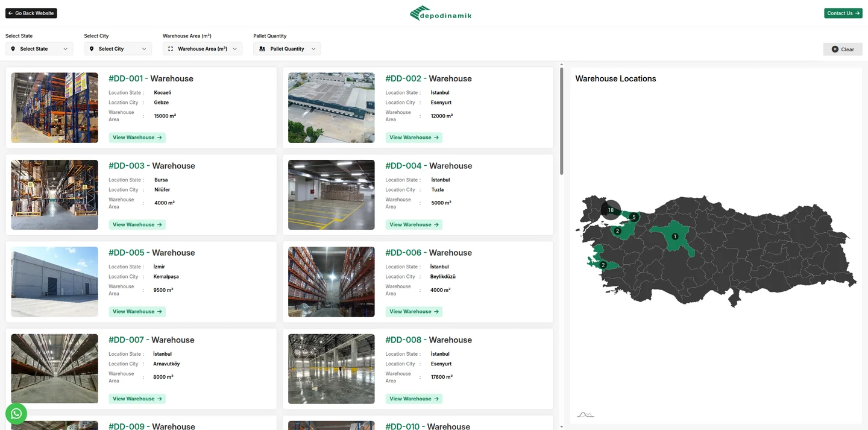Open #DD-002 warehouse aerial photo

coord(332,108)
